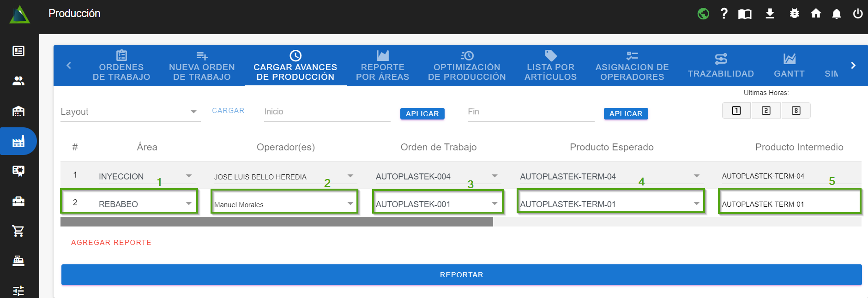Click the horizontal table scrollbar
The image size is (868, 298).
(277, 222)
